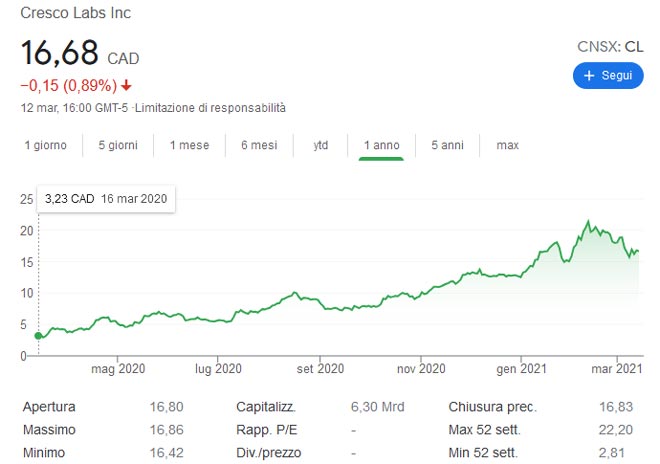This screenshot has height=464, width=660.
Task: Switch chart to ytd range
Action: point(321,146)
